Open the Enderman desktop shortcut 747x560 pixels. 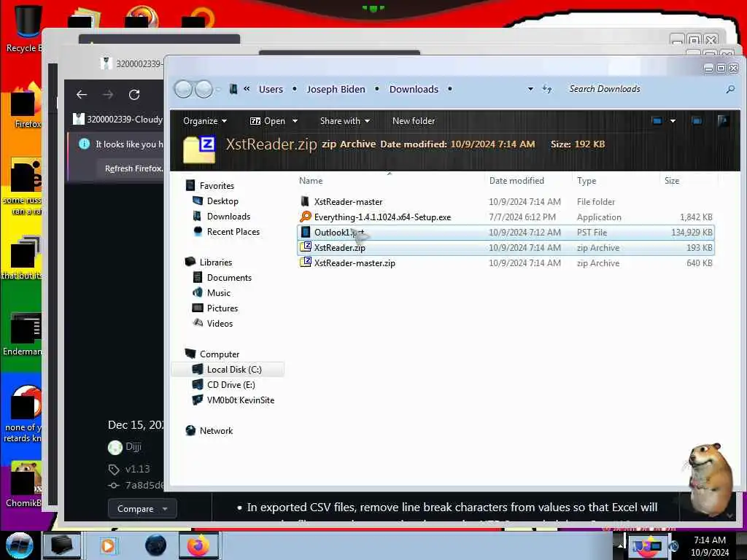click(23, 334)
